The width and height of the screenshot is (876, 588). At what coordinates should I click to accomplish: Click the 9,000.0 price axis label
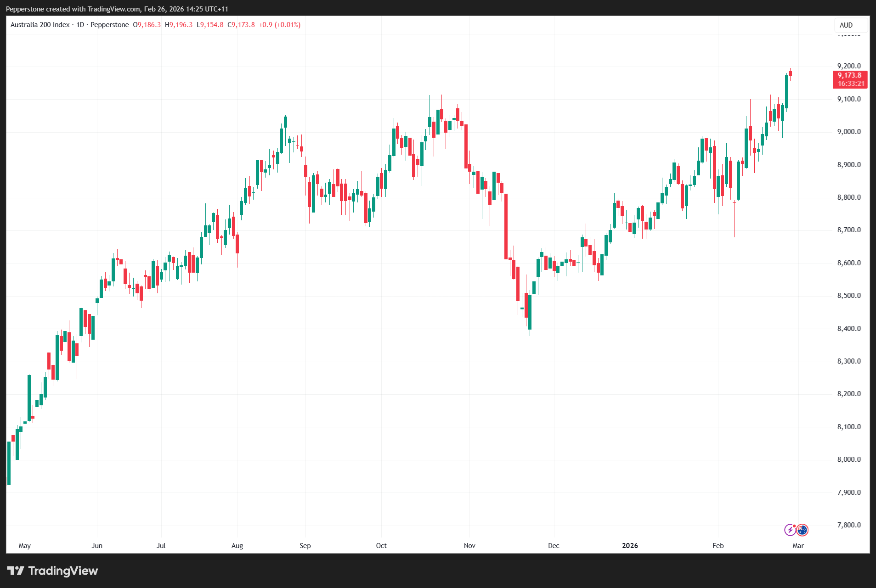coord(849,132)
